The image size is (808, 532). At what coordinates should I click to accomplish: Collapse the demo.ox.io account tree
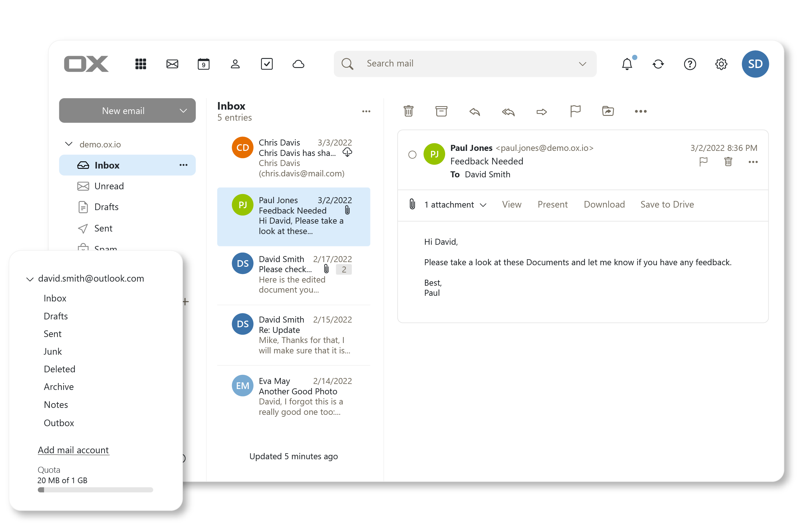pyautogui.click(x=68, y=144)
